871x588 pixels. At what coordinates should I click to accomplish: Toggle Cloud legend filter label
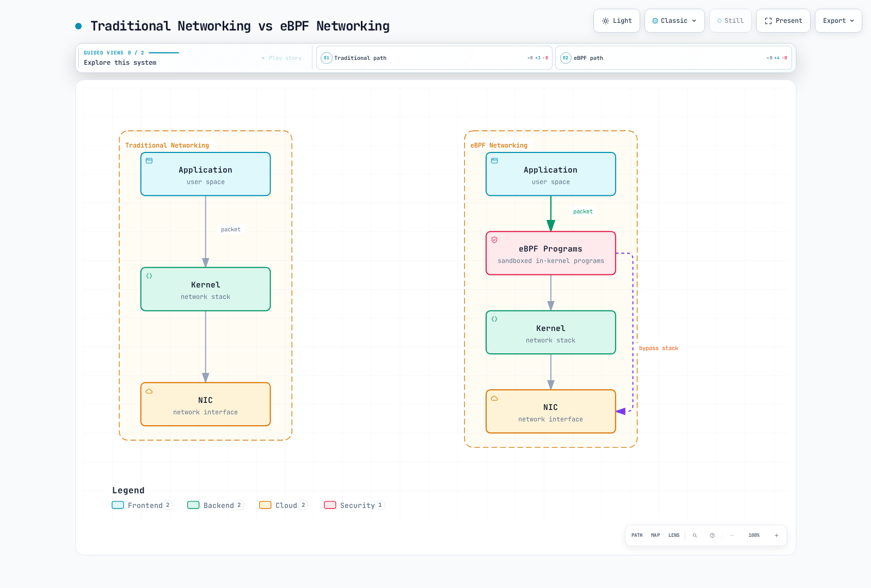point(286,505)
